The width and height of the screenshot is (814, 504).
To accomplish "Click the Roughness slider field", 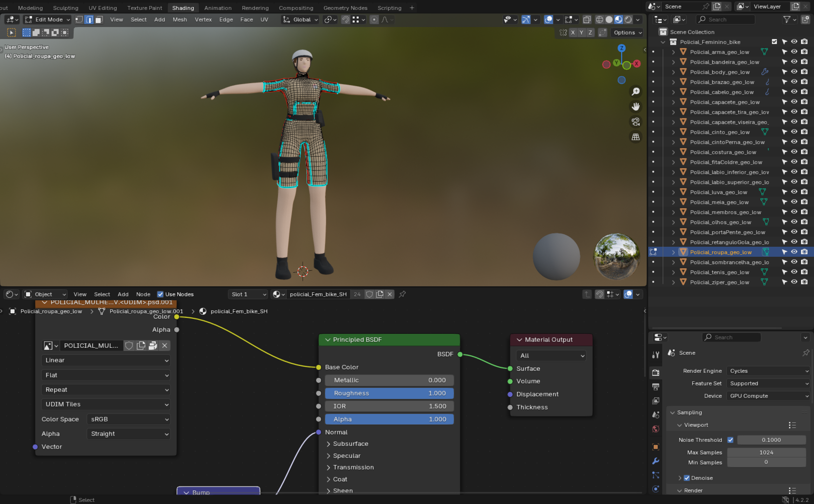I will click(x=389, y=393).
